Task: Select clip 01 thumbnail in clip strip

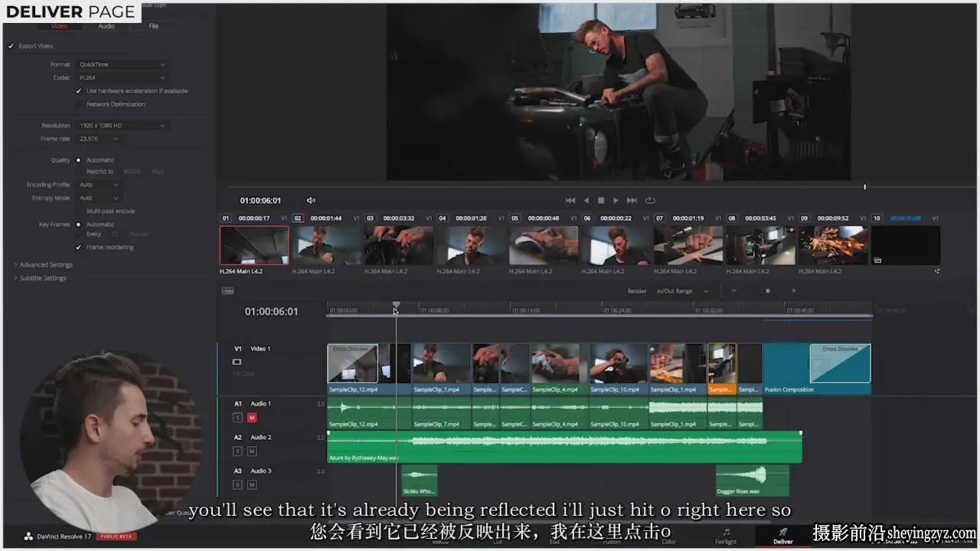Action: [x=254, y=246]
